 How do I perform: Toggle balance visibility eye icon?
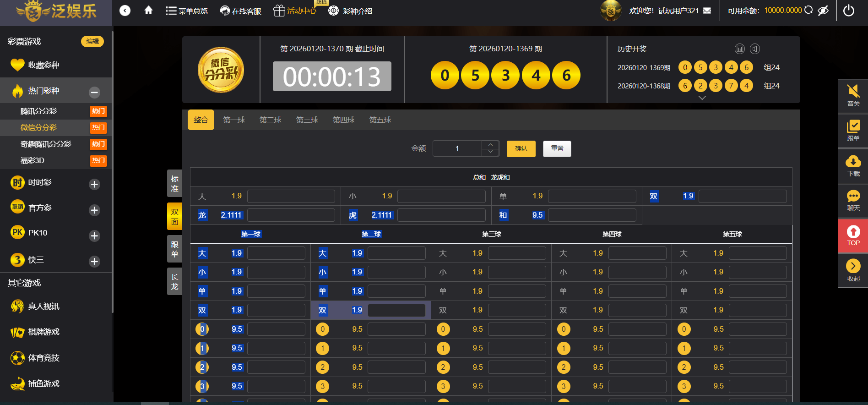[x=823, y=11]
